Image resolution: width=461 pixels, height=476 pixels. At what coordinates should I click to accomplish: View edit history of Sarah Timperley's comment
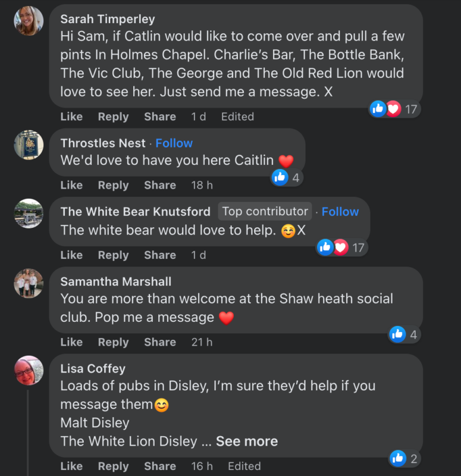tap(237, 117)
